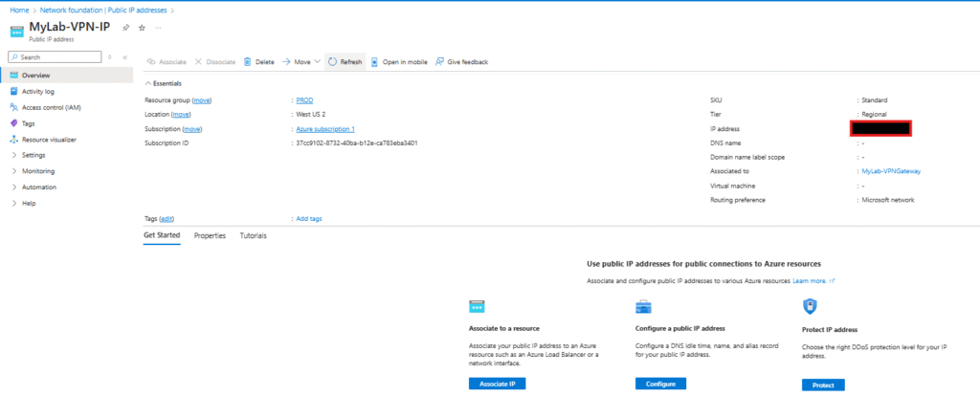
Task: Open Network foundation | Public IP addresses breadcrumb
Action: (x=103, y=11)
